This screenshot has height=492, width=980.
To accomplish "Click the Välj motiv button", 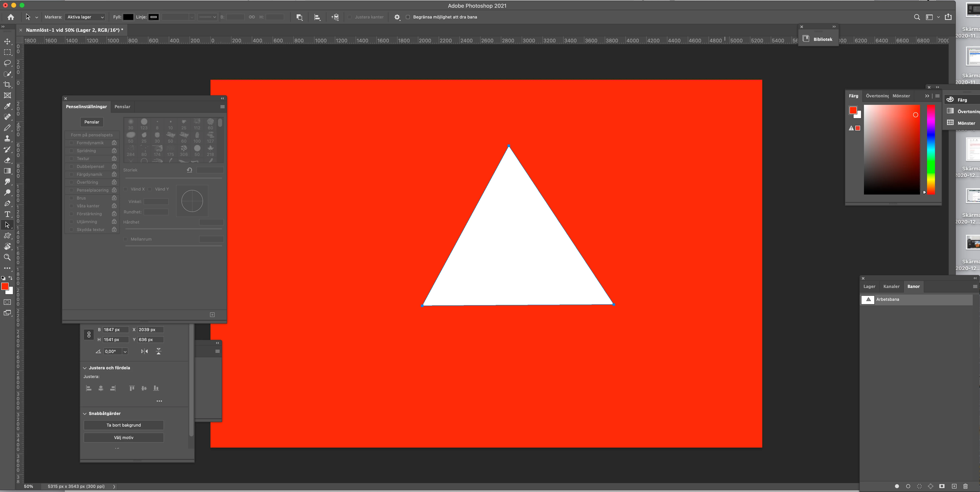I will click(x=124, y=438).
